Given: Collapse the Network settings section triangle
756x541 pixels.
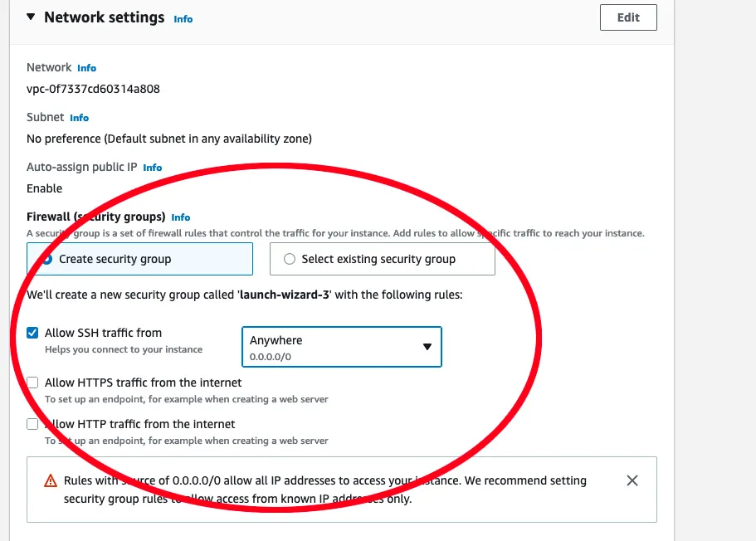Looking at the screenshot, I should click(x=31, y=17).
